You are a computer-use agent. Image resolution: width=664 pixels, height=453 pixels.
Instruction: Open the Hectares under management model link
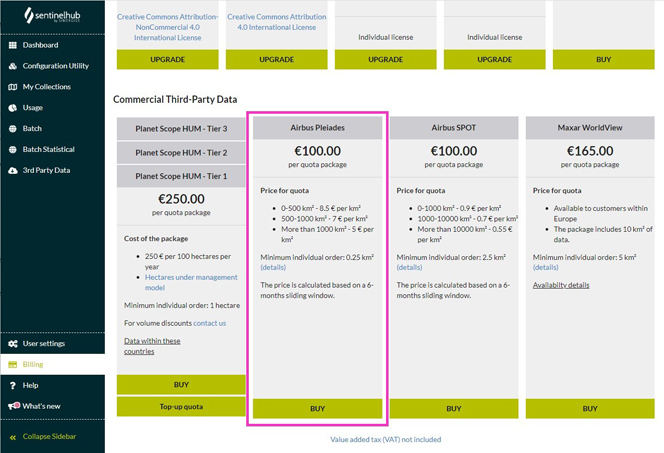click(x=191, y=282)
